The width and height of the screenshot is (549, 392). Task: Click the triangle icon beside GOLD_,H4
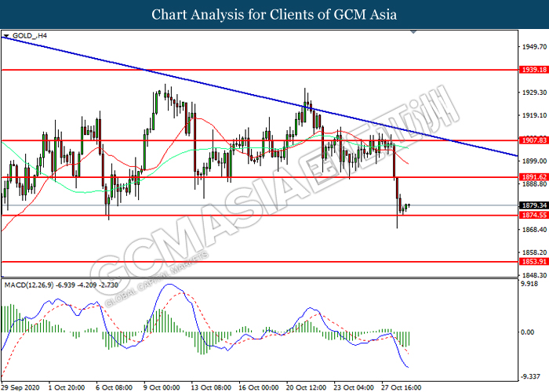[x=6, y=36]
